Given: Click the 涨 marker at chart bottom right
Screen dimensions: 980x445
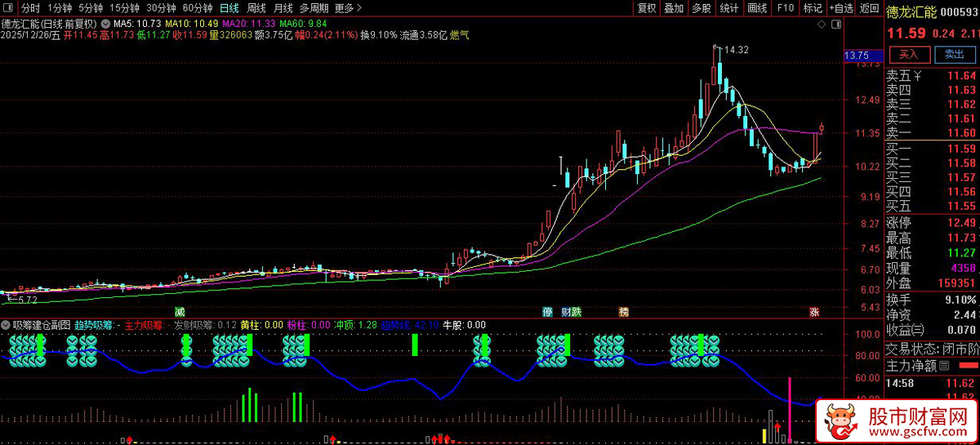Looking at the screenshot, I should (x=813, y=312).
